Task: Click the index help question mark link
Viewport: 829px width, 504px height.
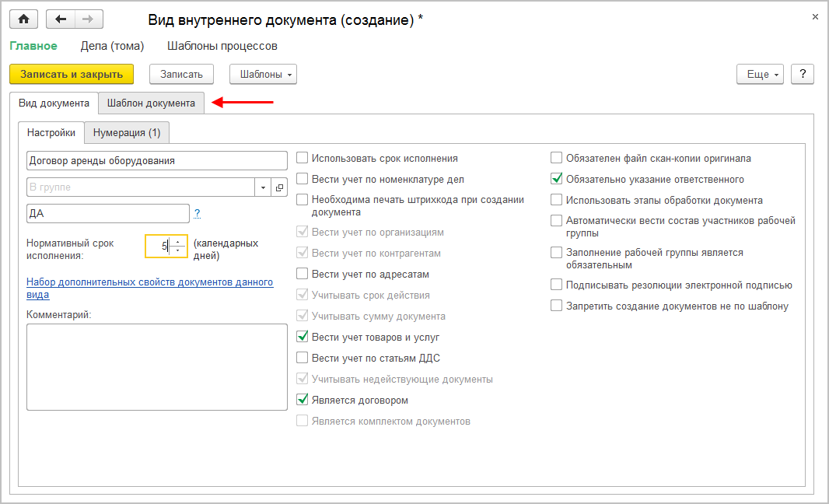Action: click(x=198, y=213)
